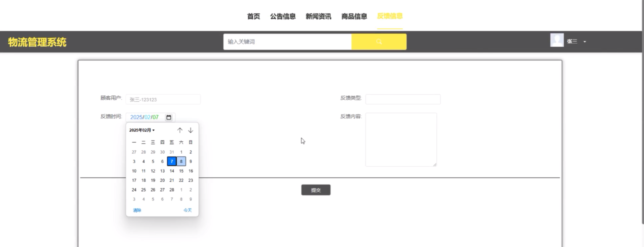Expand the 2025年02月 month selector

point(142,130)
